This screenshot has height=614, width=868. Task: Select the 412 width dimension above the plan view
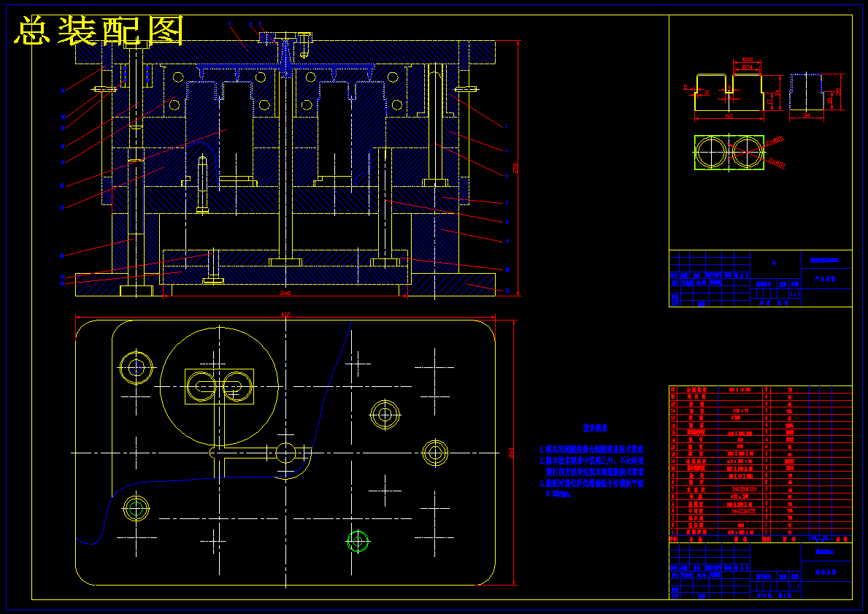pos(285,315)
